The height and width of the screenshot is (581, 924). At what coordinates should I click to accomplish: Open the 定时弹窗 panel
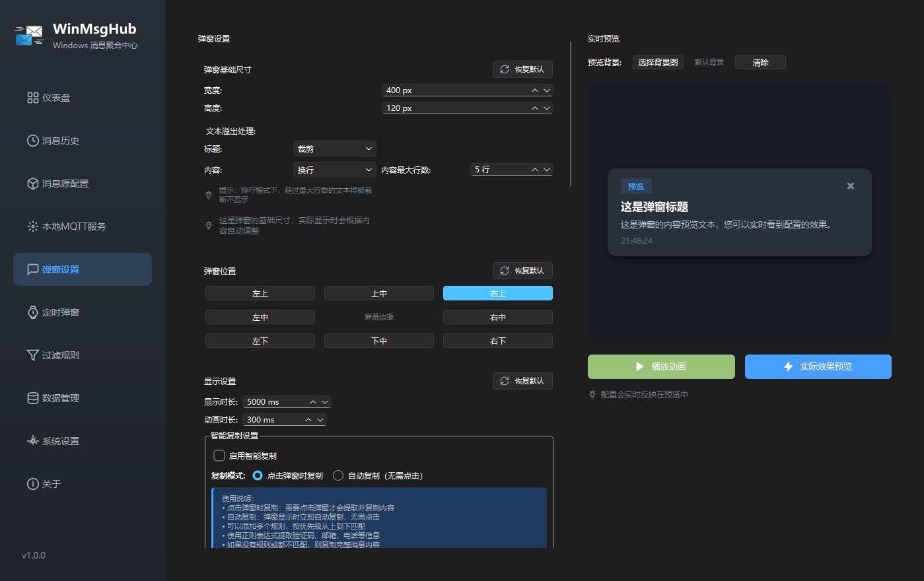[82, 312]
